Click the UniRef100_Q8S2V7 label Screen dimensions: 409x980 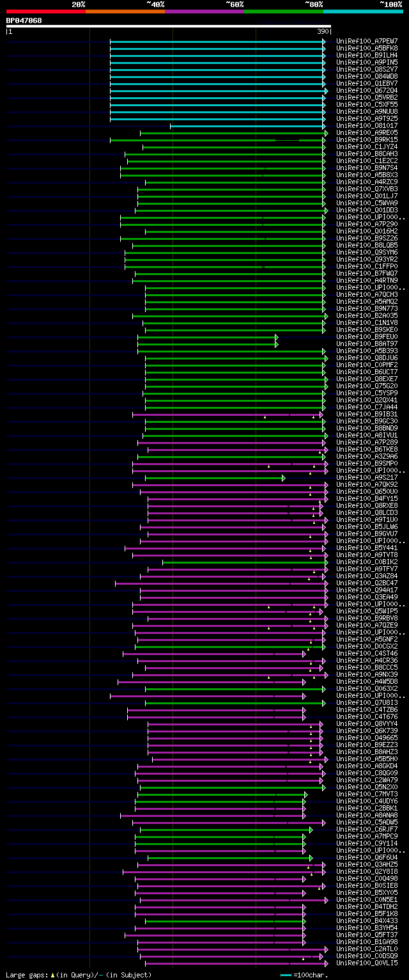pyautogui.click(x=367, y=69)
